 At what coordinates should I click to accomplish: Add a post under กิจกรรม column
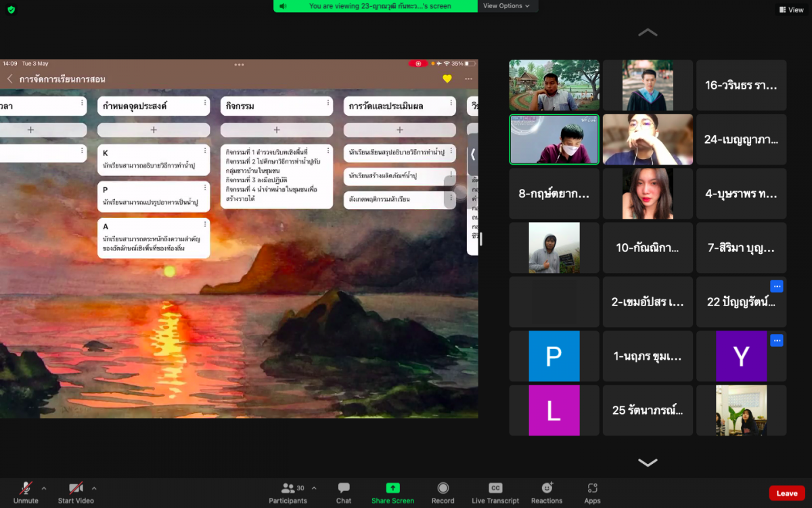click(277, 129)
